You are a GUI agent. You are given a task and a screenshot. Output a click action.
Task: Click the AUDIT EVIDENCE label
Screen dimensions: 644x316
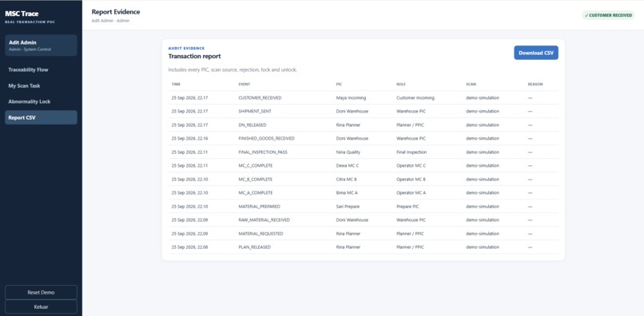pos(186,49)
